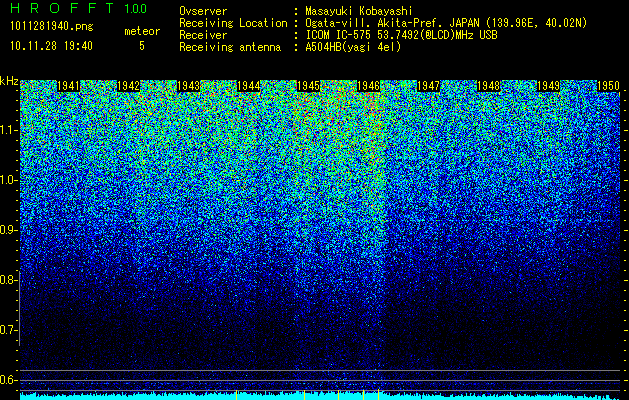Click the 0.8 kHz axis label
Viewport: 629px width, 400px height.
8,280
